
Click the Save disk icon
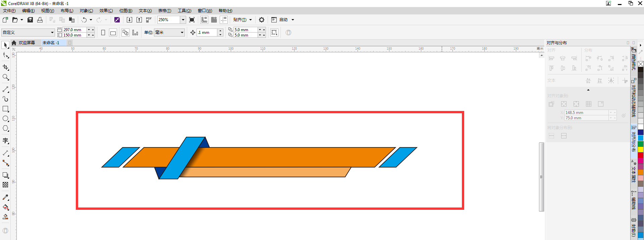(30, 20)
